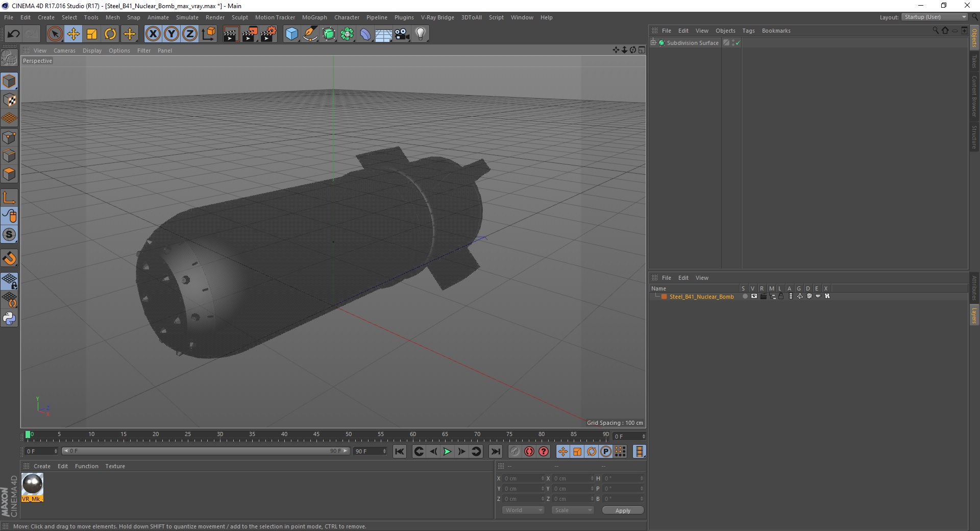Image resolution: width=980 pixels, height=531 pixels.
Task: Activate the Move tool
Action: 73,34
